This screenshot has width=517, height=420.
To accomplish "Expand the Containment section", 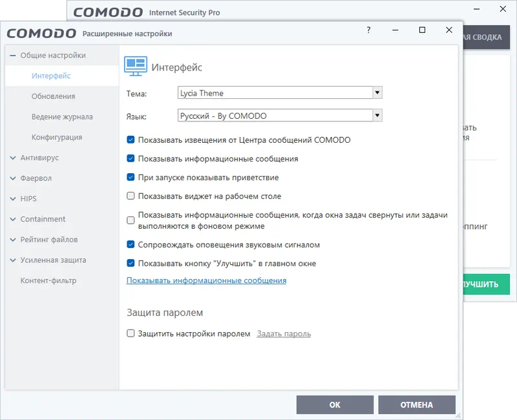I will coord(13,219).
